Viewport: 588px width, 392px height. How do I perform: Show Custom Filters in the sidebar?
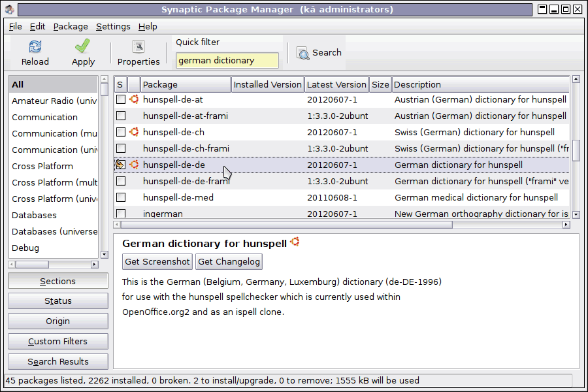coord(57,341)
